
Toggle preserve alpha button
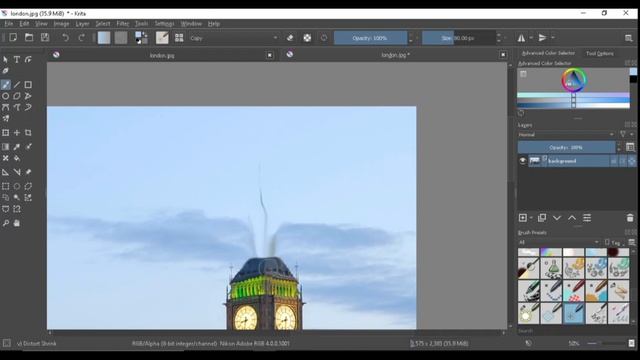307,38
